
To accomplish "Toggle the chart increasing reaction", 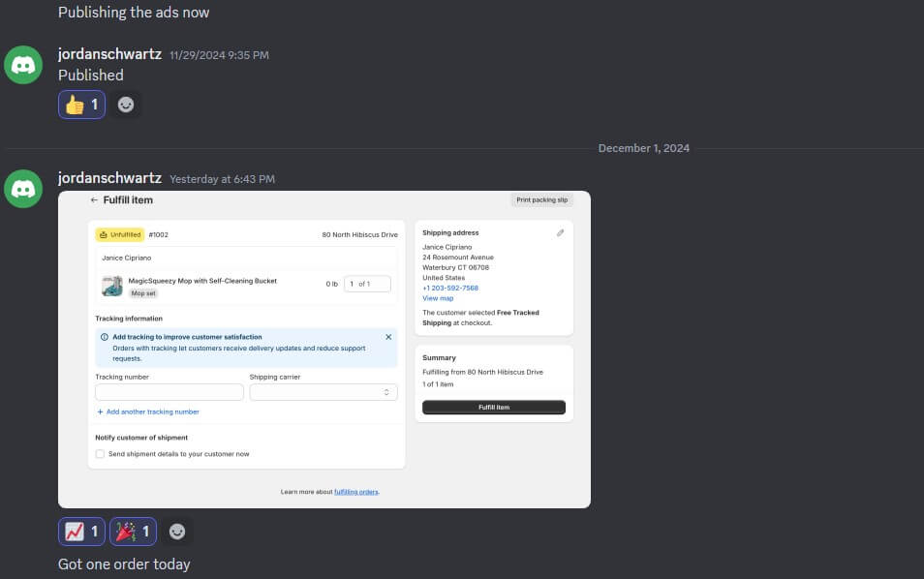I will point(82,531).
